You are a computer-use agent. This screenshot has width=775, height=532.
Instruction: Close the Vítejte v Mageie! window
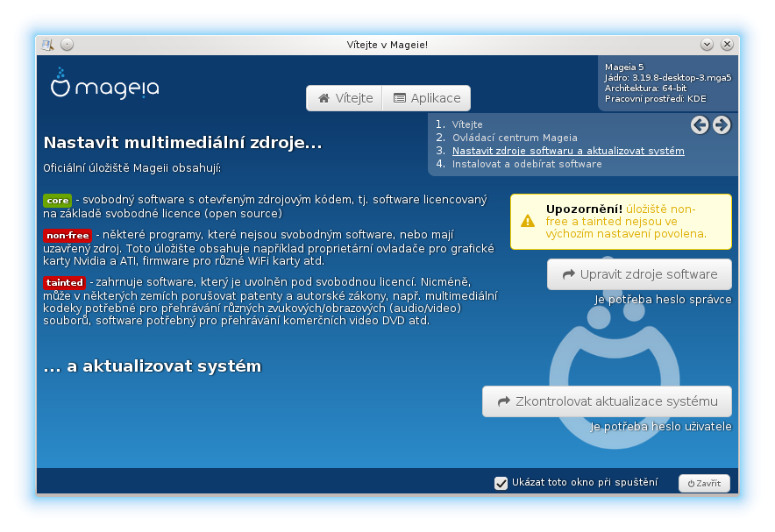tap(727, 45)
